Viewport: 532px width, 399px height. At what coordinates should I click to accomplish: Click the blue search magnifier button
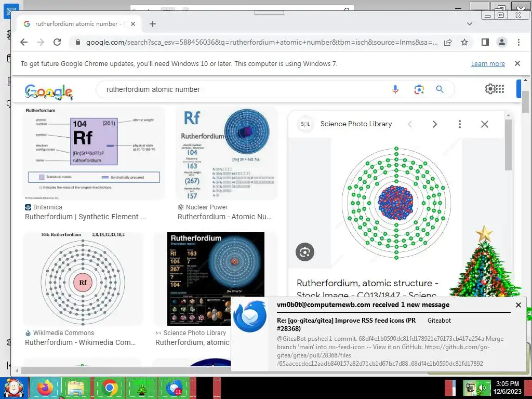pyautogui.click(x=440, y=89)
